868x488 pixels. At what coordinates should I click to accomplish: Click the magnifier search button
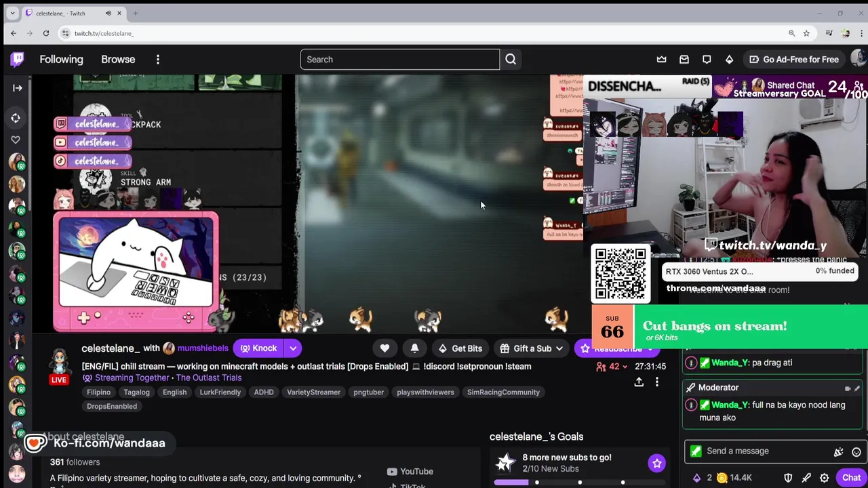point(511,60)
